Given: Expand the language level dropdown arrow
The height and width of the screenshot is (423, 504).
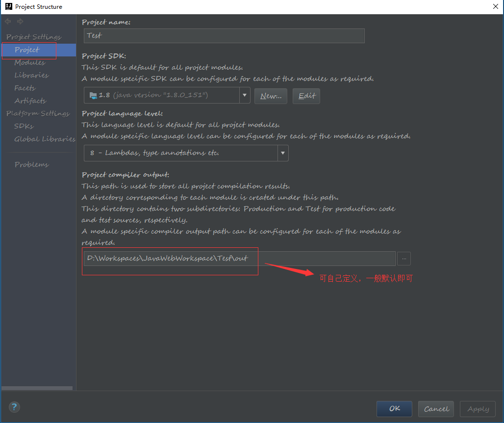Looking at the screenshot, I should [x=283, y=153].
